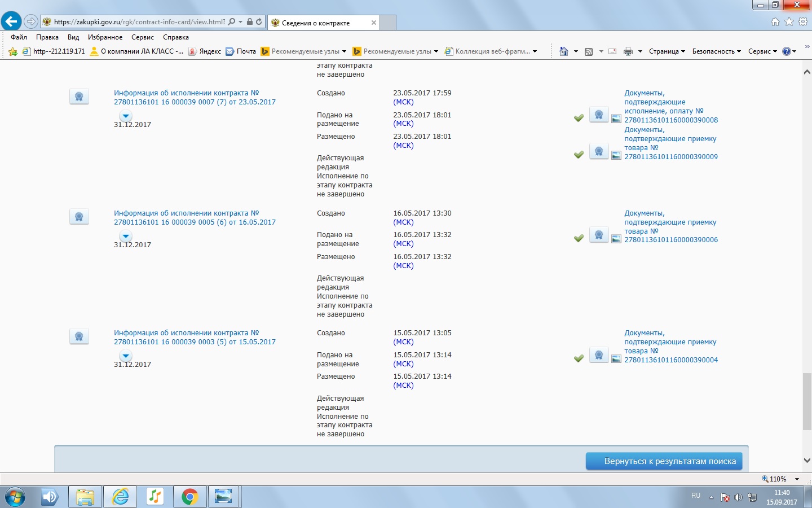Open the Избранное menu
812x508 pixels.
point(105,37)
